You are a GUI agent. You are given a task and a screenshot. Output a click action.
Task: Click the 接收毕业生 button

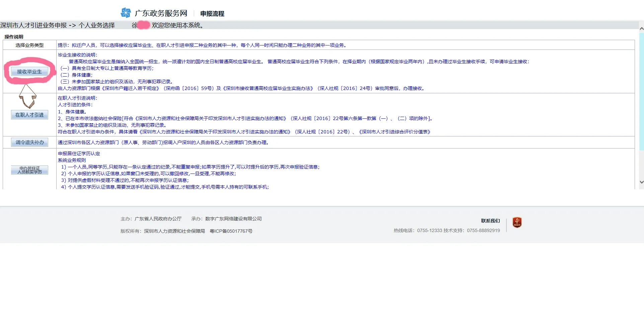point(29,72)
